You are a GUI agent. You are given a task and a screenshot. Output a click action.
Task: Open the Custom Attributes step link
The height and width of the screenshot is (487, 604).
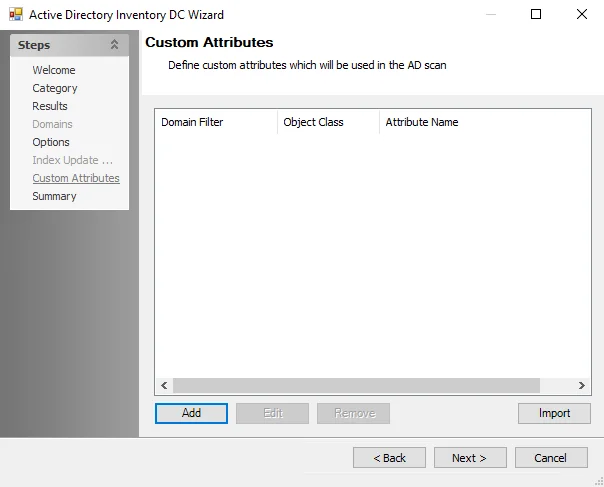(x=76, y=178)
